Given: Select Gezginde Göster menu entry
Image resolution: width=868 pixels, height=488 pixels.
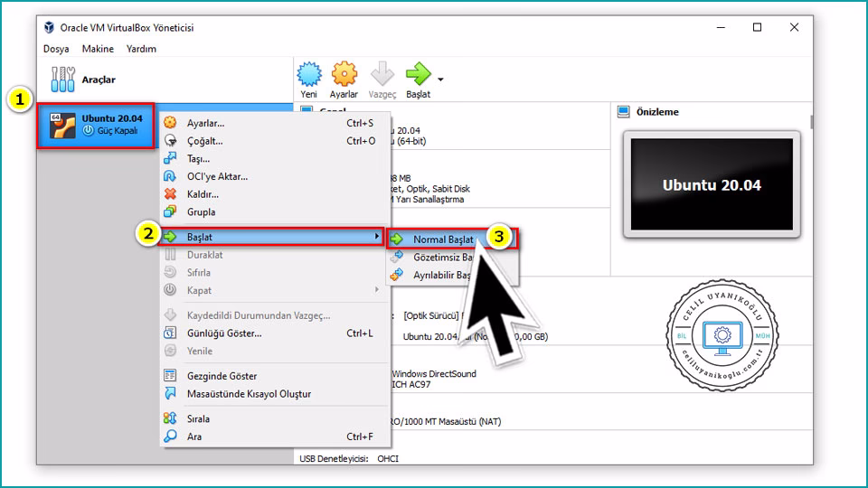Looking at the screenshot, I should coord(275,375).
